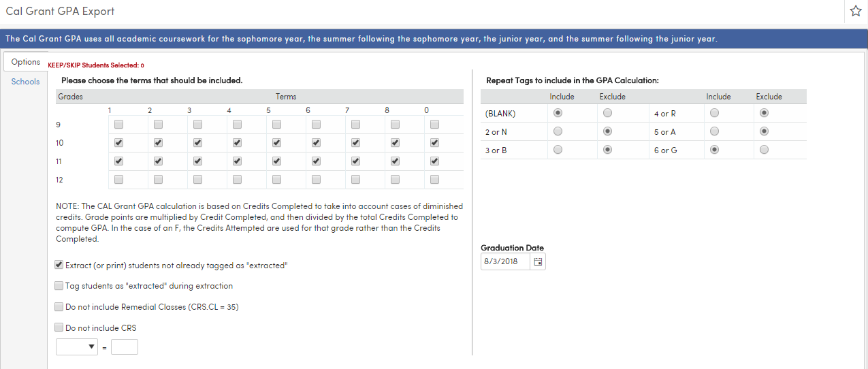Select Include for 2 or N tag
Viewport: 868px width, 369px height.
point(558,131)
